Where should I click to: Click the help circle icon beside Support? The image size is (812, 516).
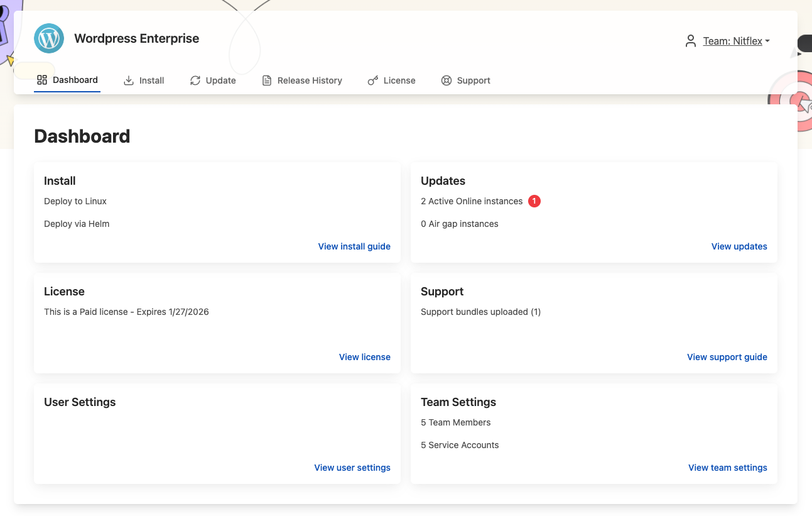pyautogui.click(x=447, y=80)
